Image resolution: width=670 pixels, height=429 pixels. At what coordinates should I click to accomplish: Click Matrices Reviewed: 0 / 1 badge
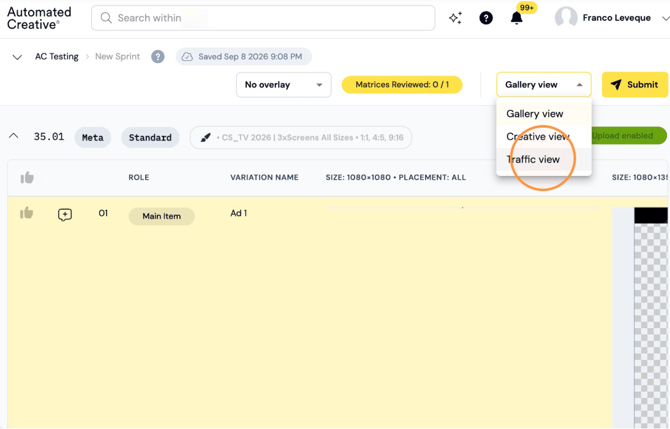tap(402, 85)
